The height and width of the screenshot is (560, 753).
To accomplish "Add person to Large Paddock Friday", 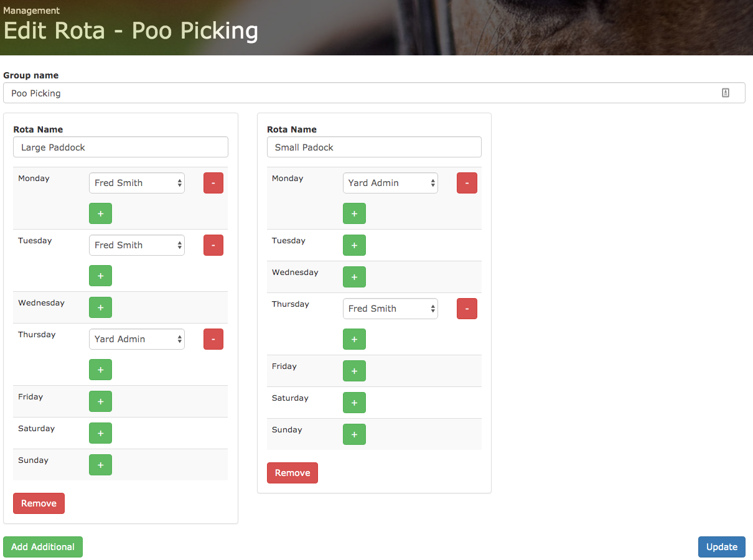I will tap(100, 401).
